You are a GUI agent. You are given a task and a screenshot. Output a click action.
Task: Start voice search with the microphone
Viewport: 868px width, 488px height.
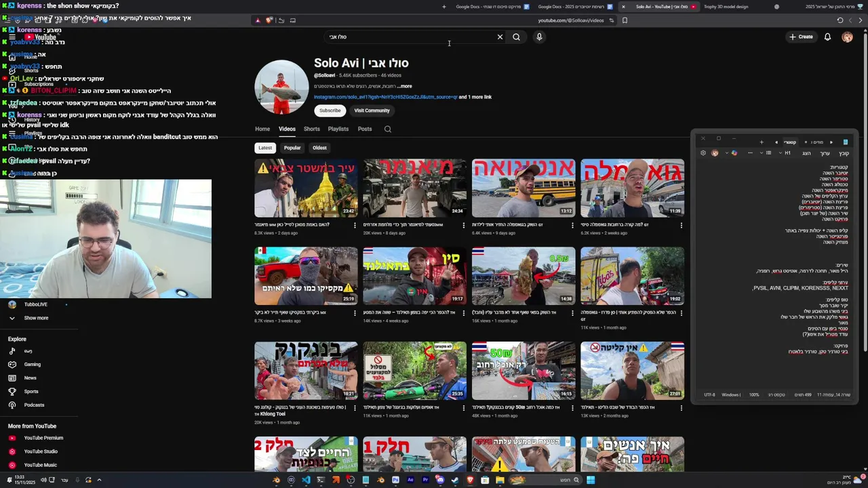pyautogui.click(x=539, y=37)
